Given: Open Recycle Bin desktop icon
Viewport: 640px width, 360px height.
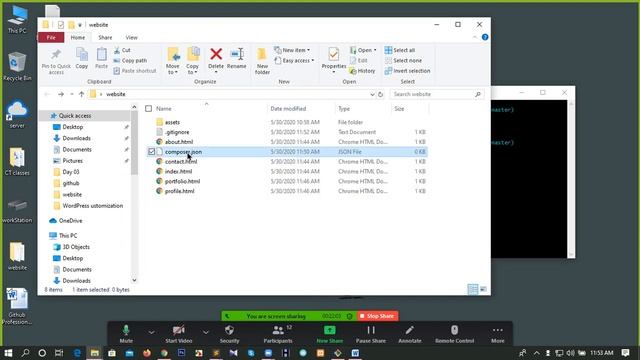Looking at the screenshot, I should tap(17, 67).
